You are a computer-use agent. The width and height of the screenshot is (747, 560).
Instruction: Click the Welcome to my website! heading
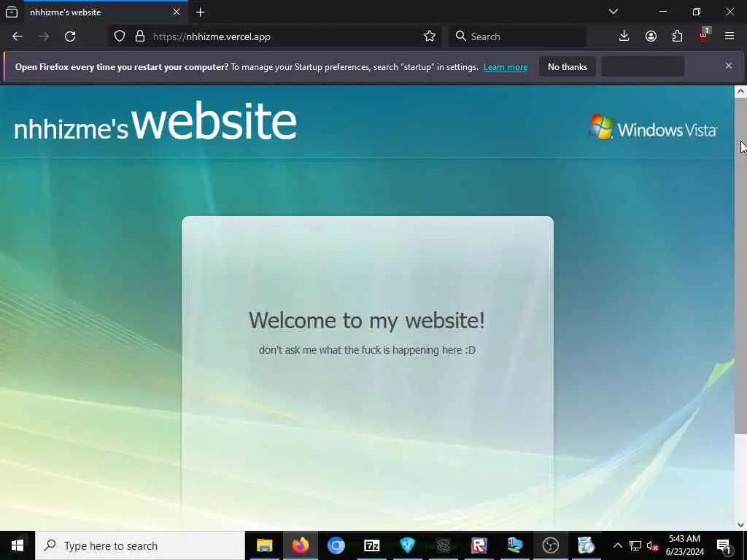[367, 320]
